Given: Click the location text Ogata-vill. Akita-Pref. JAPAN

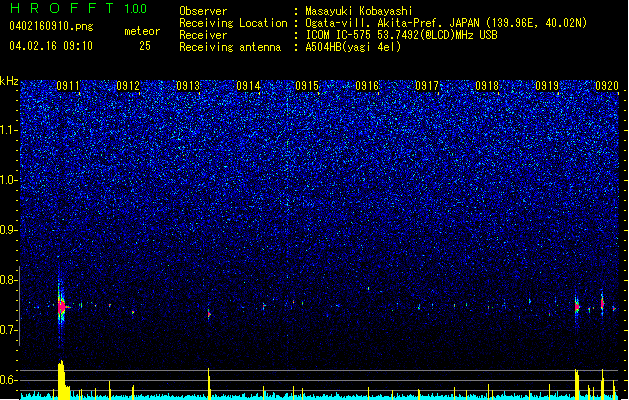Looking at the screenshot, I should (x=392, y=23).
